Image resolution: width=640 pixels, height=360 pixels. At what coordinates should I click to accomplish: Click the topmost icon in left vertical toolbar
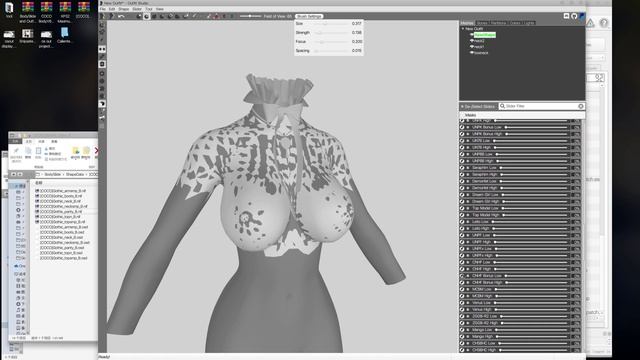(x=102, y=24)
